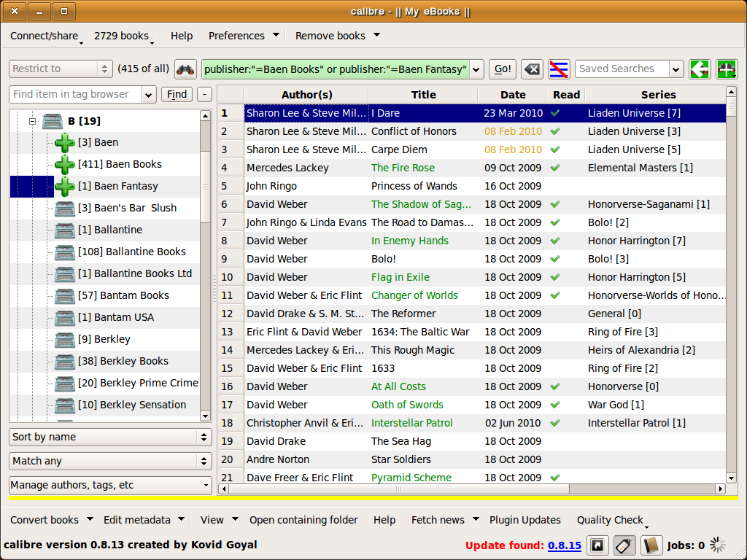
Task: Click the green left-arrow saved search icon
Action: pos(700,69)
